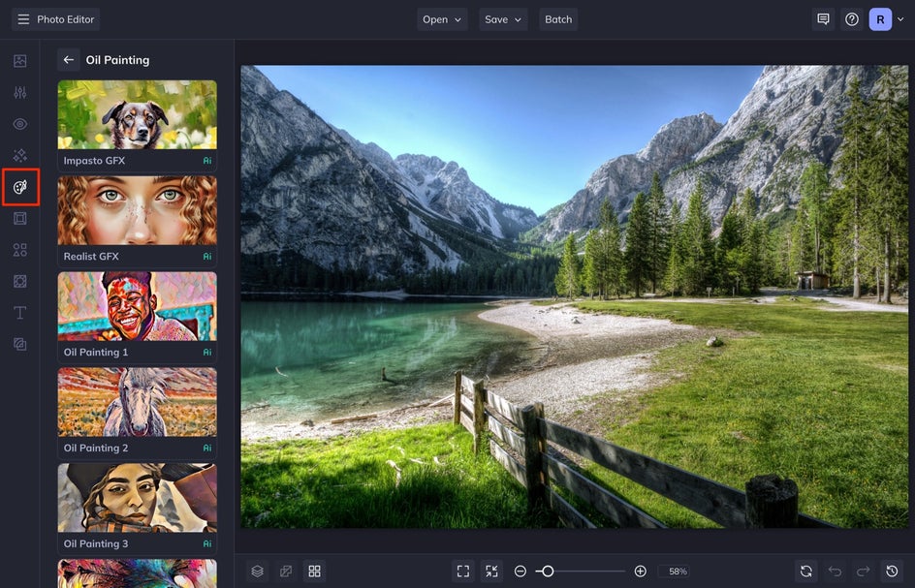Click the 58% zoom value field
This screenshot has width=915, height=588.
(677, 572)
